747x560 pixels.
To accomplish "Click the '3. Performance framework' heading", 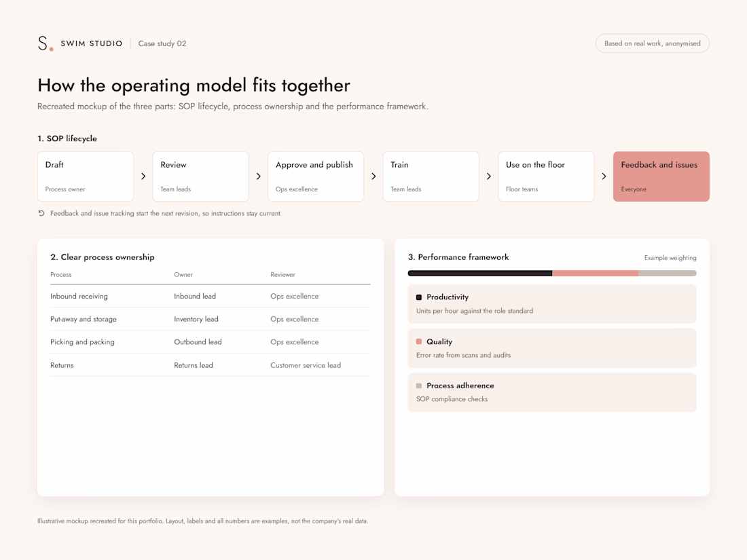I will 458,257.
